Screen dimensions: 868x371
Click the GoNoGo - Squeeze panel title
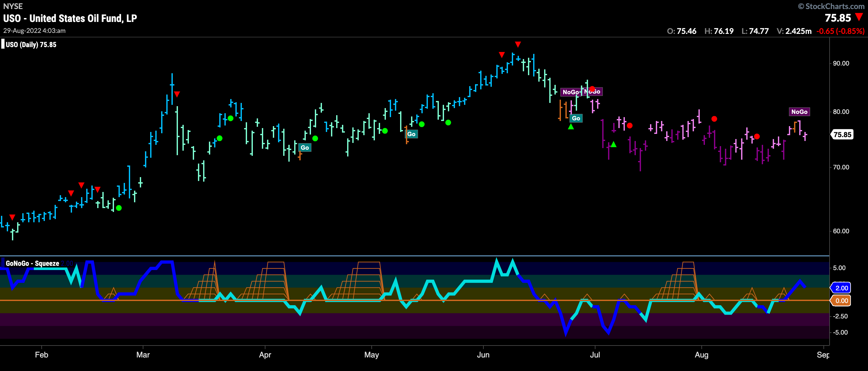pyautogui.click(x=32, y=263)
